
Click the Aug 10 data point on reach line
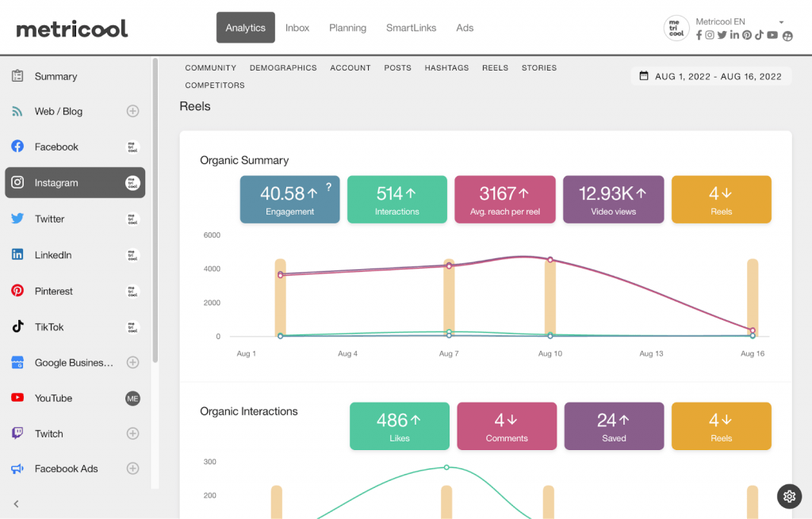550,260
